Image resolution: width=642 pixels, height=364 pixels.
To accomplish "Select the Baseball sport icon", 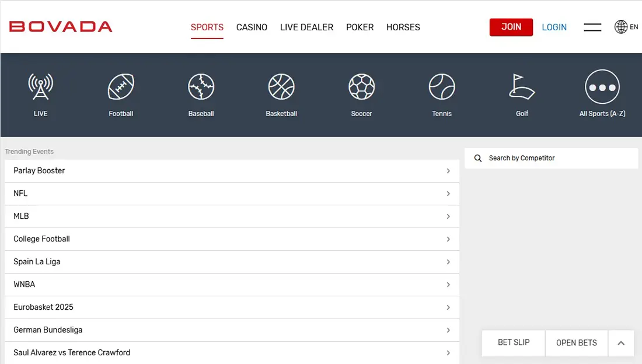I will (201, 87).
